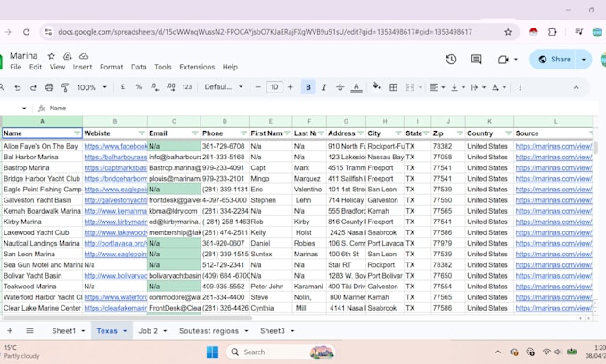Format as percent with % icon
This screenshot has width=606, height=364.
pos(139,87)
